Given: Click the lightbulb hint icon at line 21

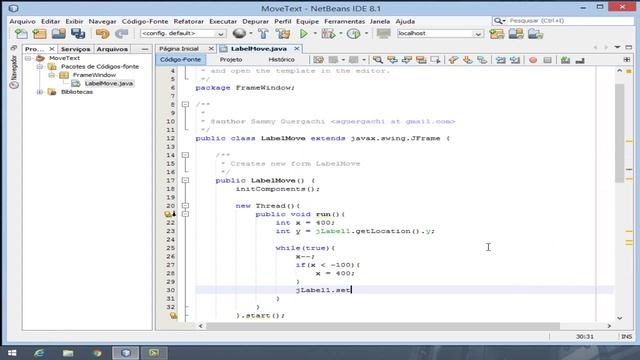Looking at the screenshot, I should tap(168, 214).
